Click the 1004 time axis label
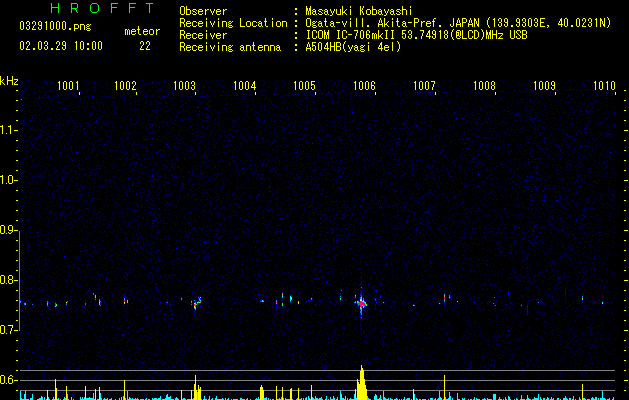The width and height of the screenshot is (629, 400). pos(245,85)
